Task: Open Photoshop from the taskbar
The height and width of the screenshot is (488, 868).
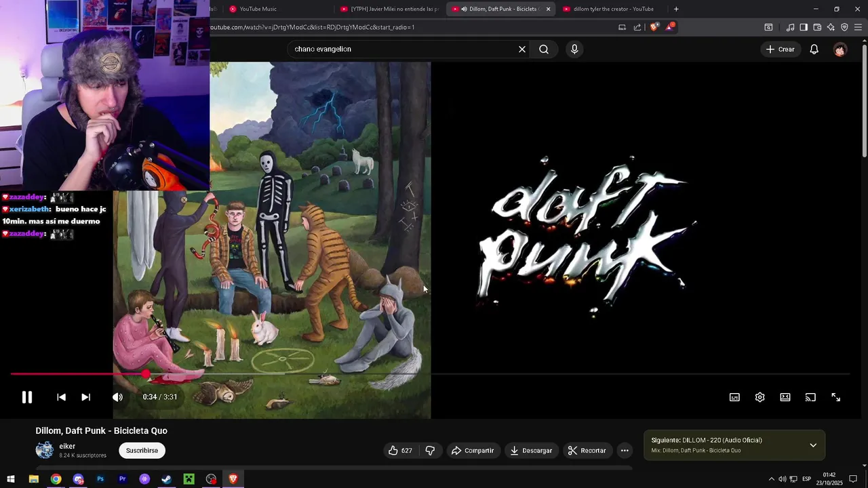Action: (x=100, y=479)
